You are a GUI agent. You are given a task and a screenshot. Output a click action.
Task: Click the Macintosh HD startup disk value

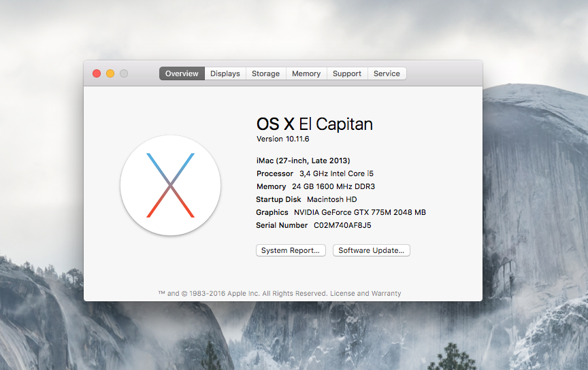tap(332, 199)
